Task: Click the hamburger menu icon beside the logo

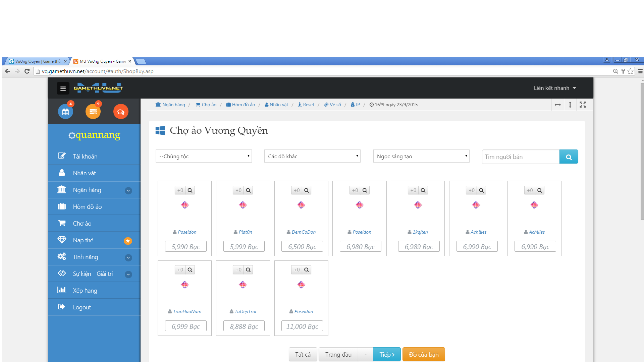Action: point(63,88)
